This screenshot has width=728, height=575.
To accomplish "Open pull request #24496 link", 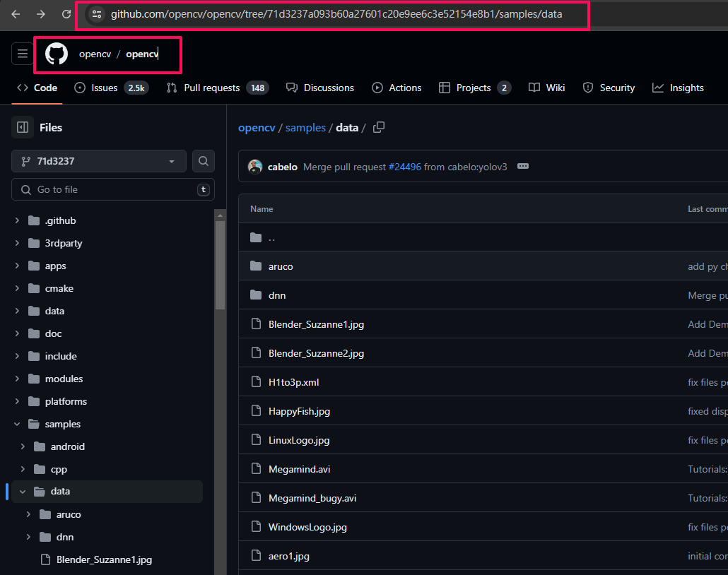I will coord(404,167).
